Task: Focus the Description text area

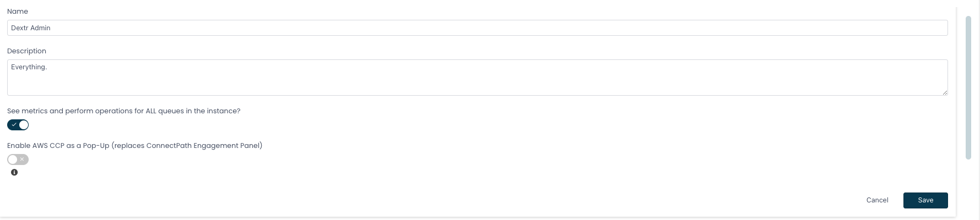Action: click(478, 78)
